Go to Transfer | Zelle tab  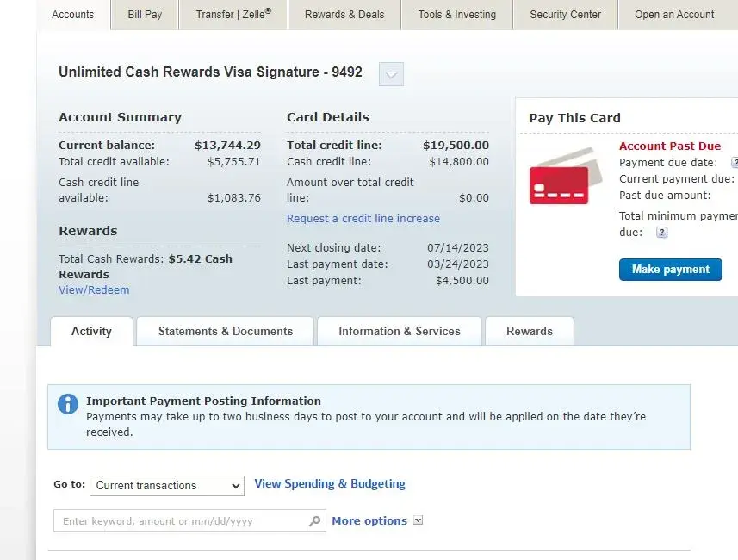[233, 15]
